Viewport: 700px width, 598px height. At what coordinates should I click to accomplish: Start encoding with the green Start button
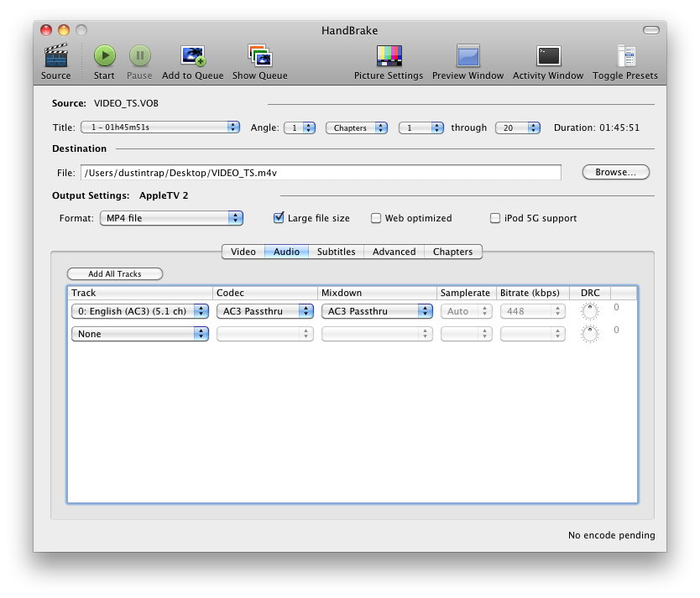pyautogui.click(x=104, y=55)
